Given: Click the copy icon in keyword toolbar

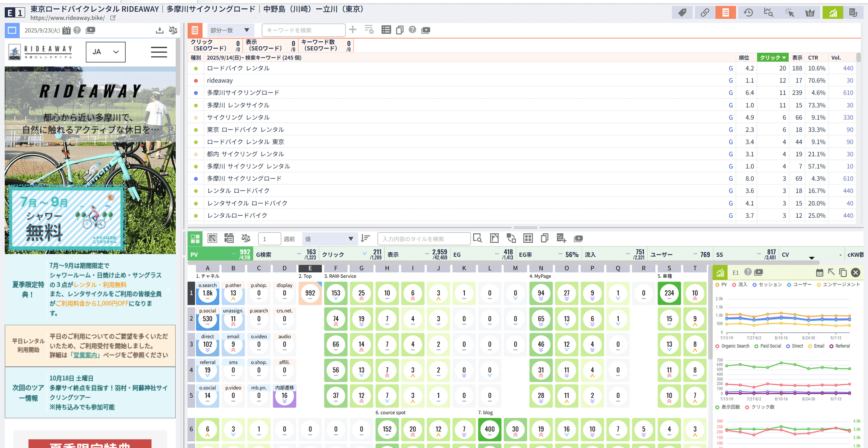Looking at the screenshot, I should click(x=400, y=30).
